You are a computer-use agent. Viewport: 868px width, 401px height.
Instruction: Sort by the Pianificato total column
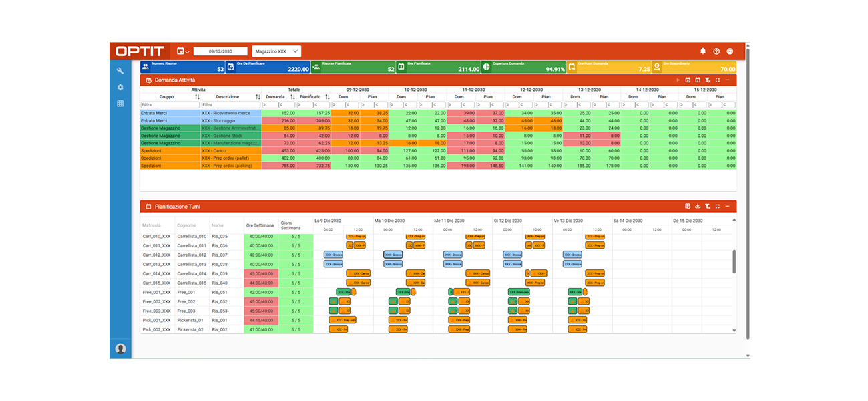tap(327, 97)
